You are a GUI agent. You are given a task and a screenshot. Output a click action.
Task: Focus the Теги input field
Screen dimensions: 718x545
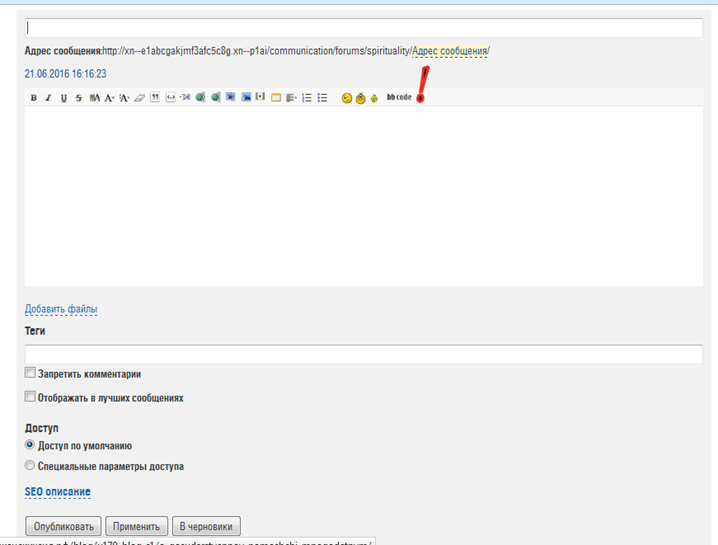(x=363, y=354)
